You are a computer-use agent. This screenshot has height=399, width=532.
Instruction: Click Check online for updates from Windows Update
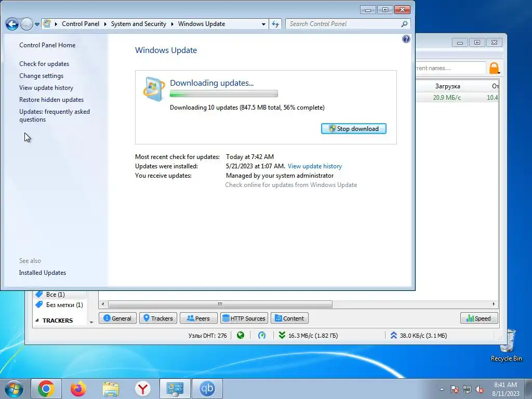click(291, 185)
